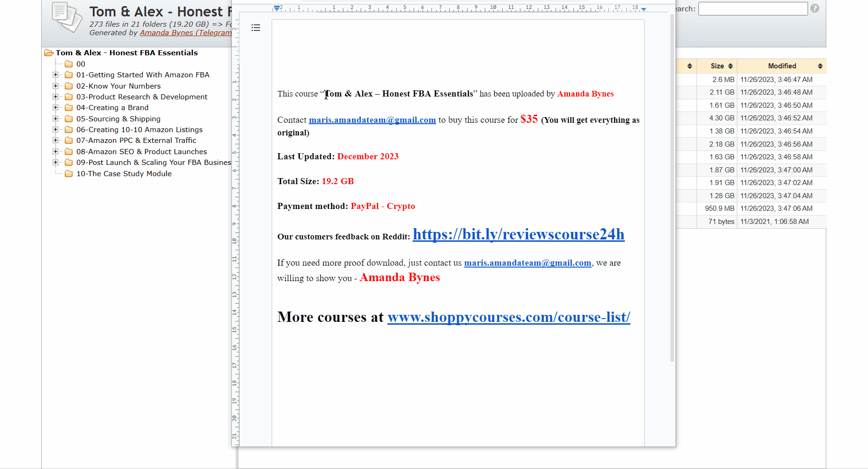Select 03-Product Research & Development folder
The height and width of the screenshot is (469, 868).
tap(141, 97)
